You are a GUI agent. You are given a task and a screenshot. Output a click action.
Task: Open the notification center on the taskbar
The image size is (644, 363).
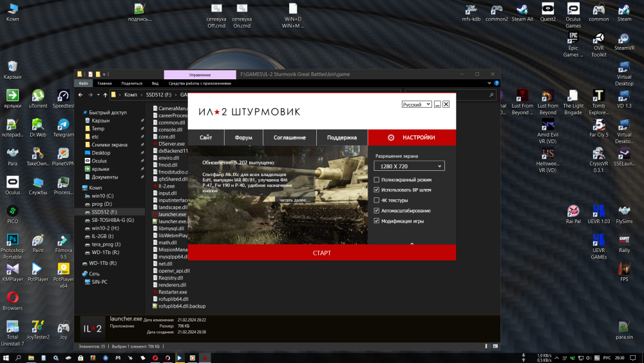[633, 358]
